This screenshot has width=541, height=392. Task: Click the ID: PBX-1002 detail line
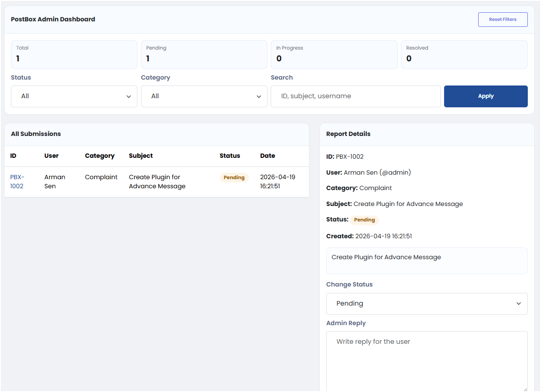[345, 156]
